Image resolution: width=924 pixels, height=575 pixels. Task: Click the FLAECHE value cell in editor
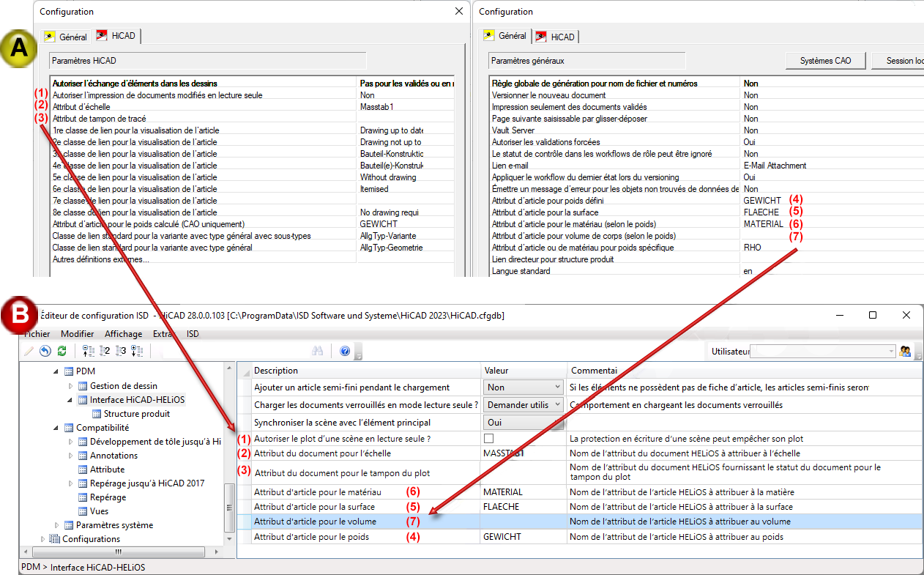[x=524, y=506]
